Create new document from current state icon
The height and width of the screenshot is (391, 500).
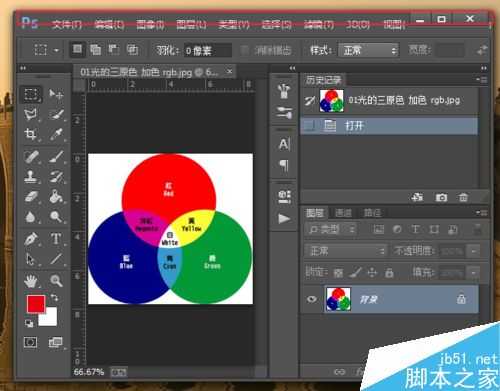[x=417, y=197]
